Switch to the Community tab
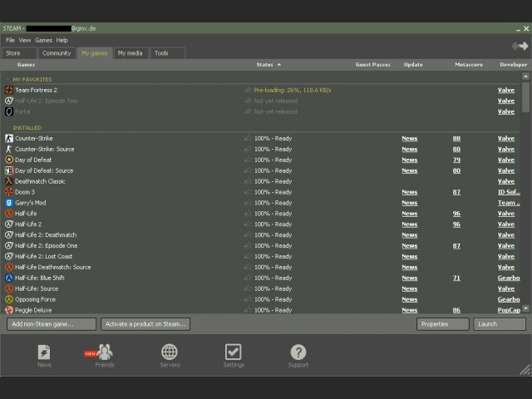This screenshot has width=532, height=399. tap(57, 53)
